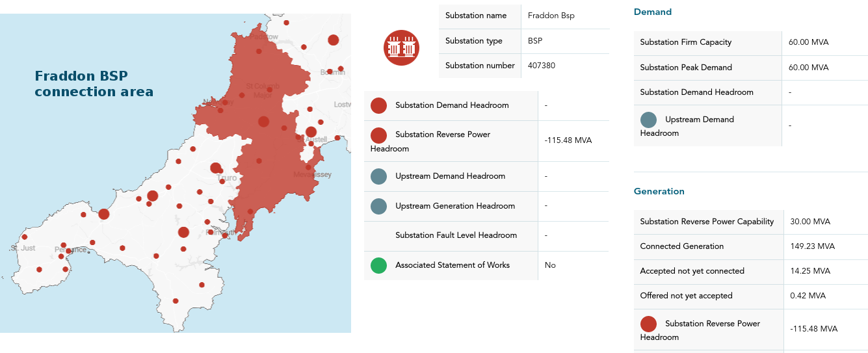Click grey-blue circle in Demand panel Upstream Demand Headroom
The width and height of the screenshot is (868, 353).
(648, 120)
